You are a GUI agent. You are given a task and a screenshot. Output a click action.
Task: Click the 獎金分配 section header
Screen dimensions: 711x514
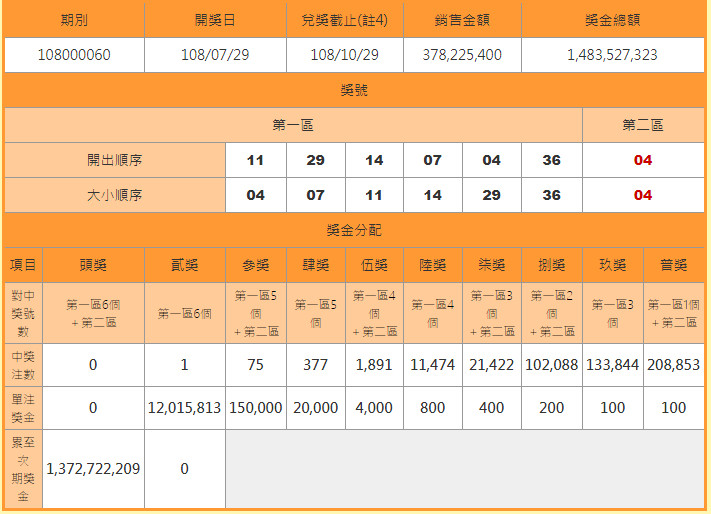[x=355, y=230]
